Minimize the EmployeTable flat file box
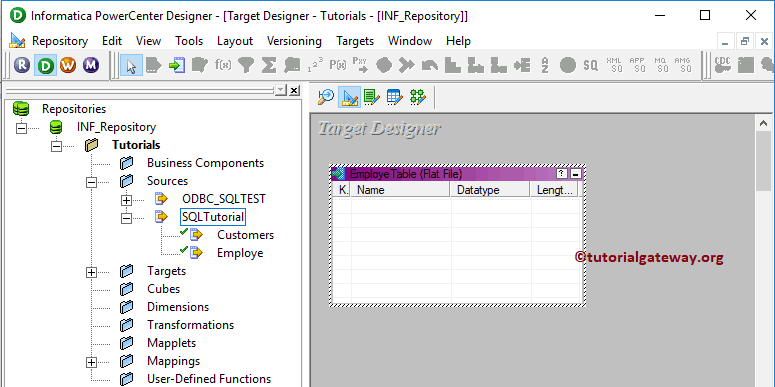The image size is (775, 387). pos(575,173)
